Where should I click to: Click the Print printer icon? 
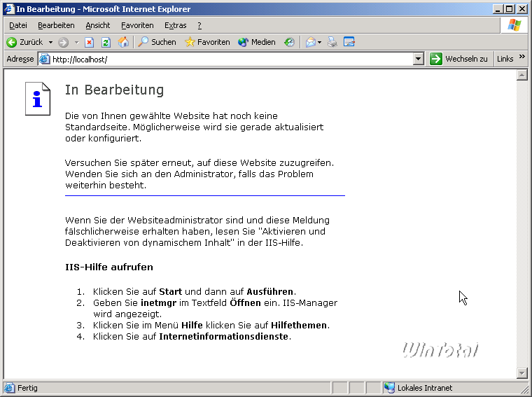[332, 42]
